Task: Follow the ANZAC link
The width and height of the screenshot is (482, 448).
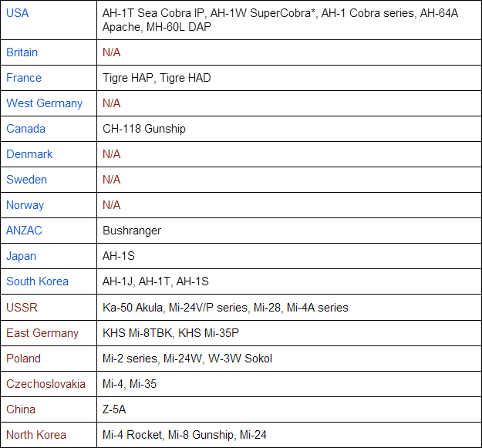Action: pos(25,231)
